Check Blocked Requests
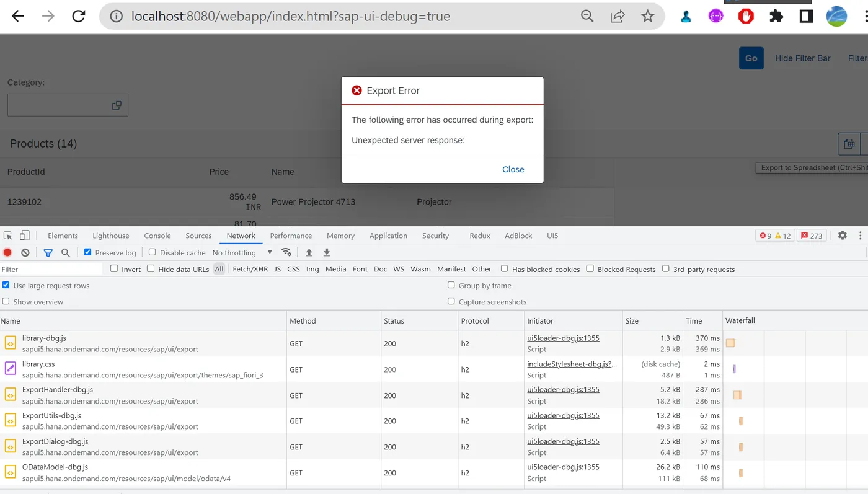868x494 pixels. (590, 268)
